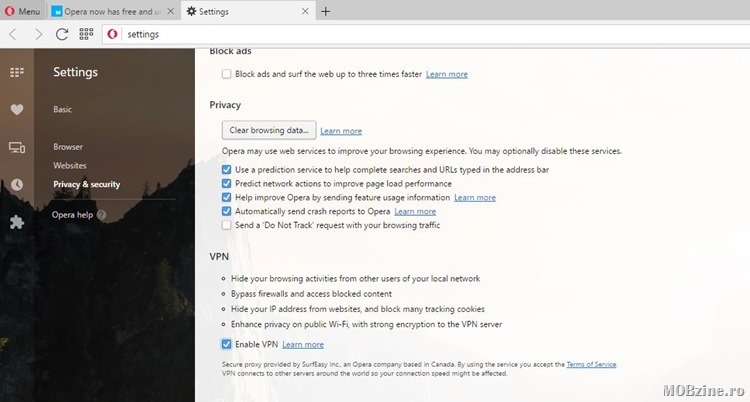Enable Do Not Track request checkbox
The width and height of the screenshot is (750, 402).
(226, 225)
